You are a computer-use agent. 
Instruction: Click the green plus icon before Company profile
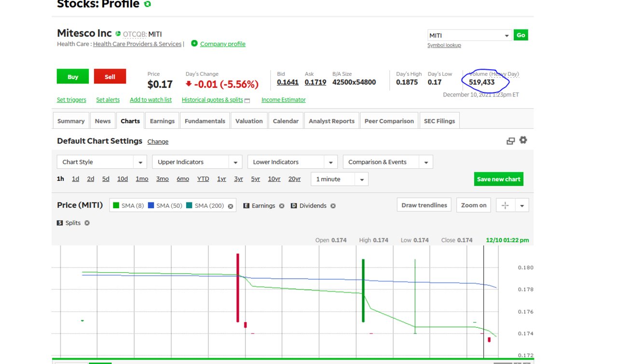pos(194,43)
